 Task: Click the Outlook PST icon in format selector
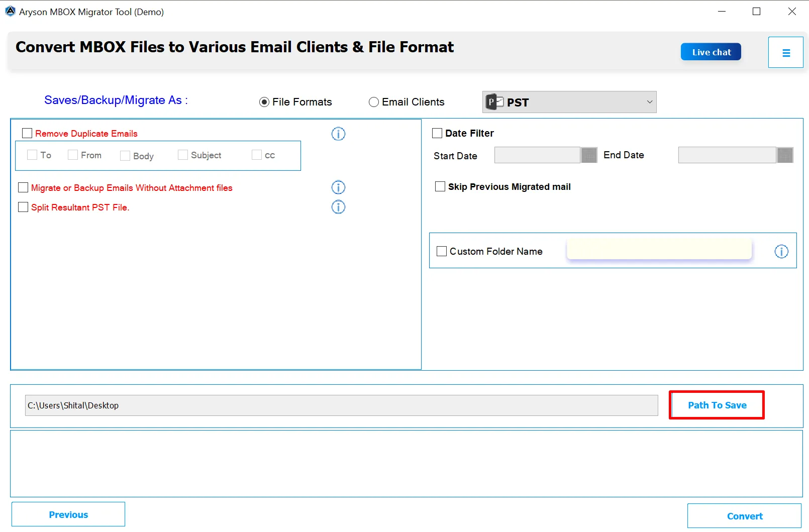[494, 101]
